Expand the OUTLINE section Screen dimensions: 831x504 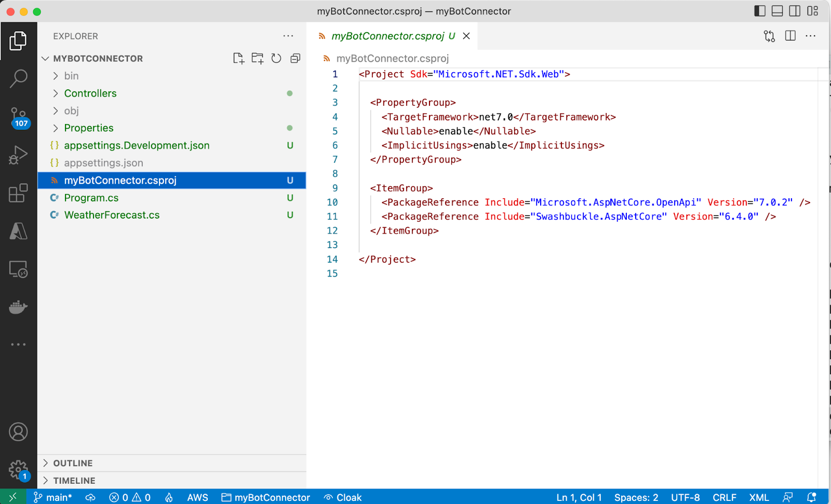click(172, 463)
